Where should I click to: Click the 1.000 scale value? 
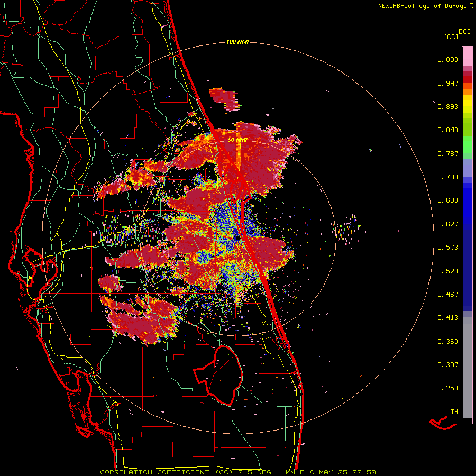(448, 59)
